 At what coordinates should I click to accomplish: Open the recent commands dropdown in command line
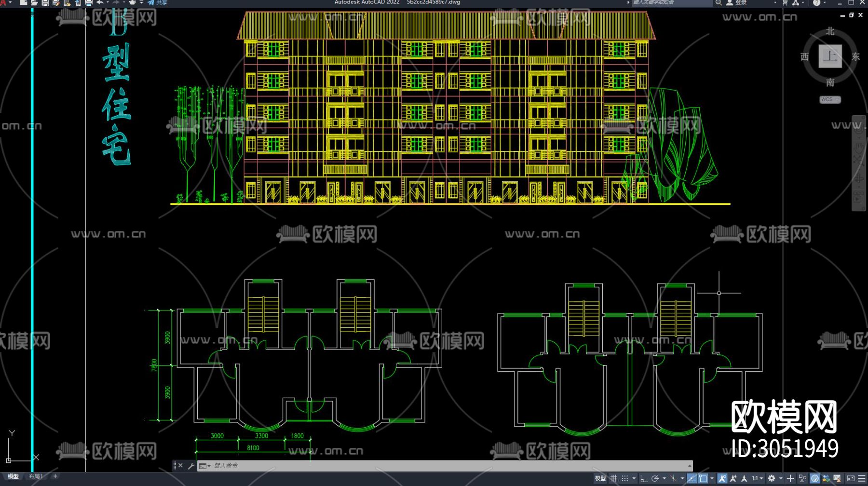click(x=204, y=466)
